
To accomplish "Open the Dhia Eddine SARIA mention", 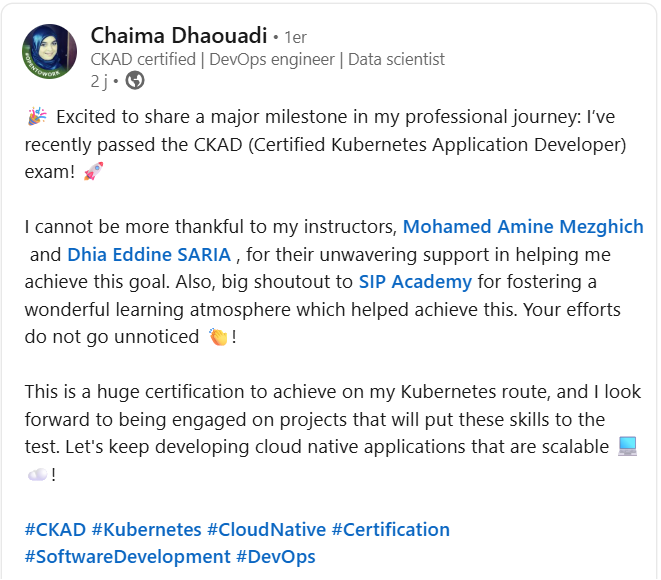I will [149, 255].
